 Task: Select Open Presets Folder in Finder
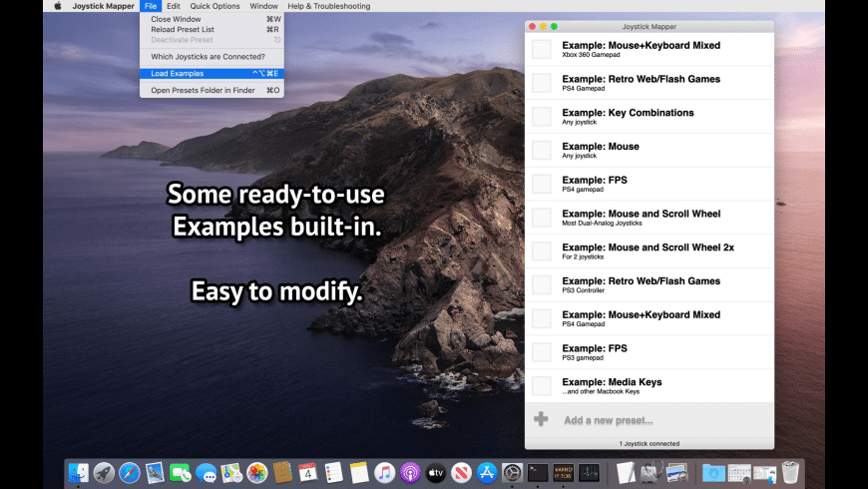click(203, 90)
